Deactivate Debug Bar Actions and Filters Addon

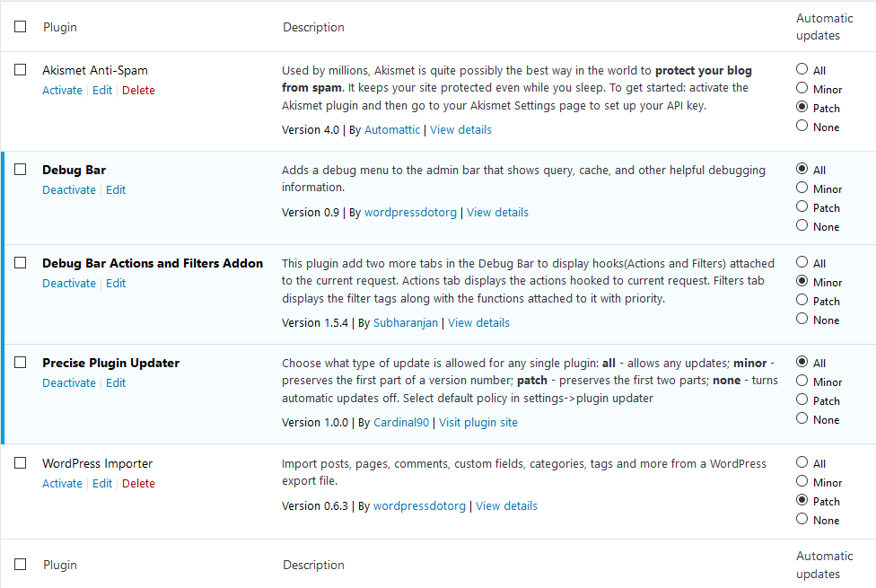click(69, 284)
